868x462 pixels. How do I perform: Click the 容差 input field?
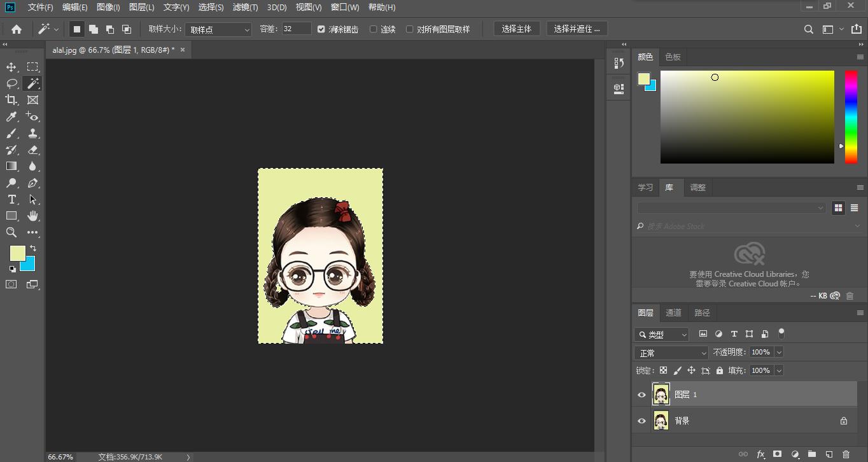295,29
